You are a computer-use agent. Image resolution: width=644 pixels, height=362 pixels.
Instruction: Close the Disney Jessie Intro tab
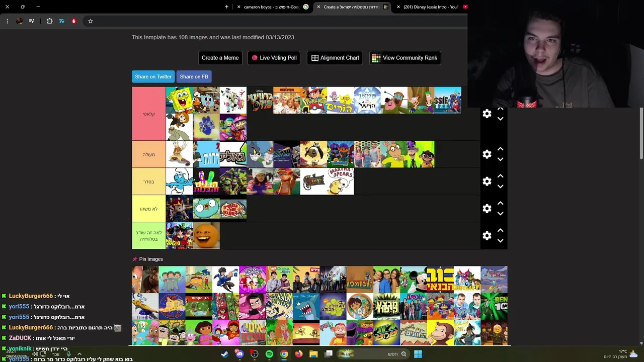click(x=398, y=7)
